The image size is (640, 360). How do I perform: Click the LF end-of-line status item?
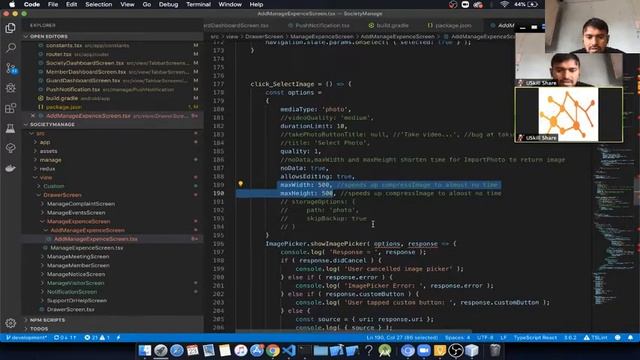coord(503,338)
